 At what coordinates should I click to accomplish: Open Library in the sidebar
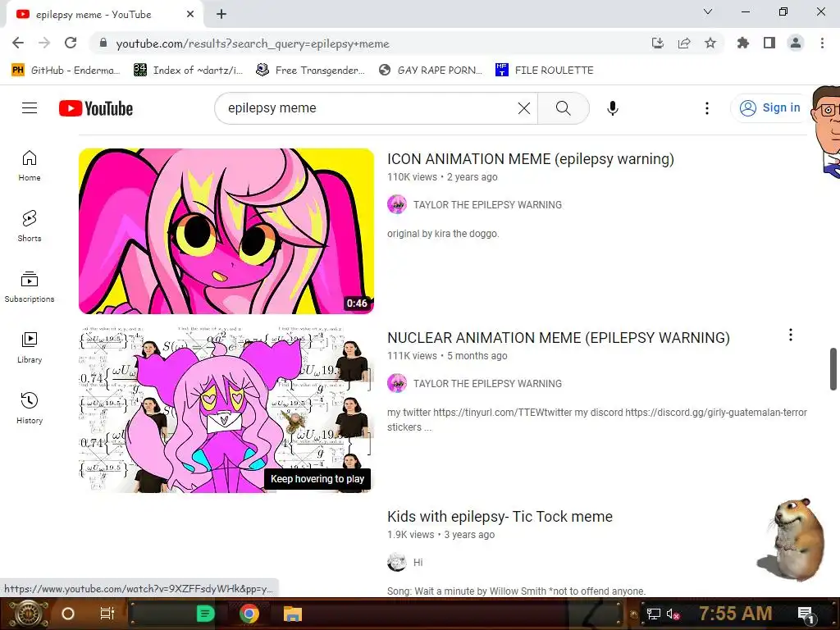click(30, 348)
